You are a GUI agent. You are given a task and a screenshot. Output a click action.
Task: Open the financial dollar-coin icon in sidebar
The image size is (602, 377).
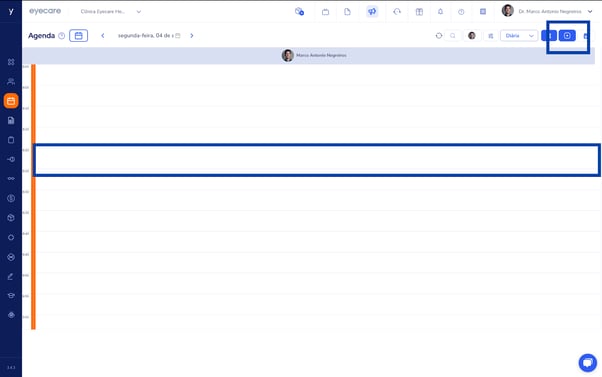[x=11, y=198]
